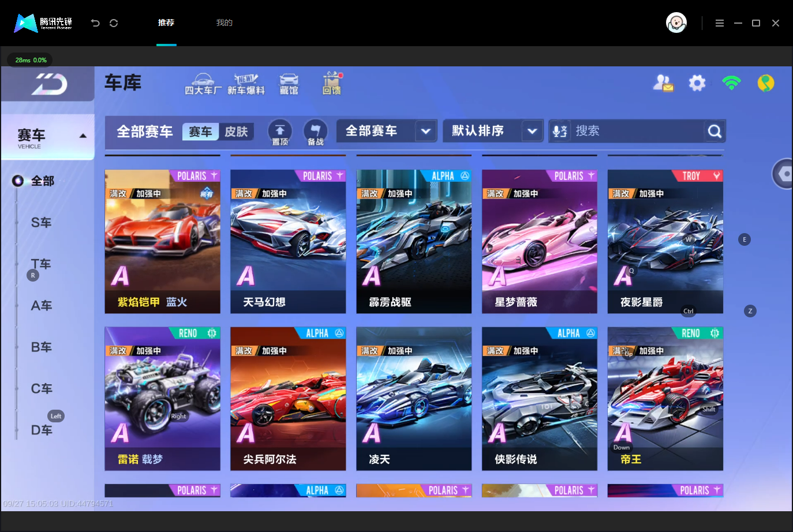The width and height of the screenshot is (793, 532).
Task: Click the yellow globe icon
Action: [766, 83]
